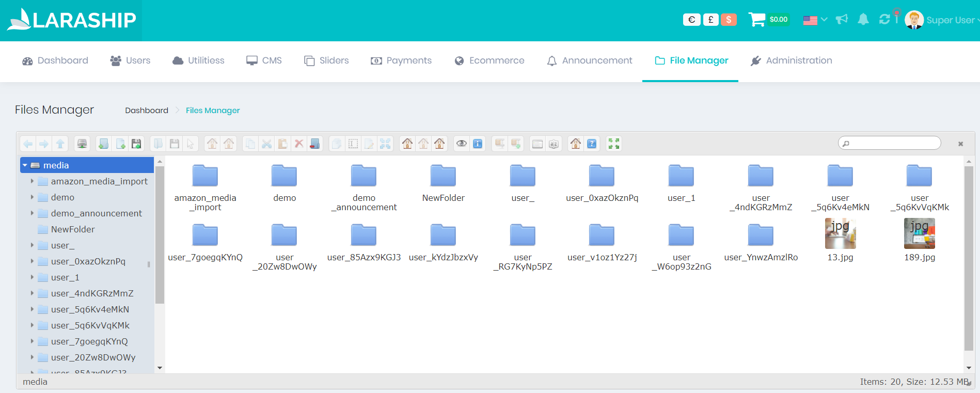Screen dimensions: 980x393
Task: Click the megaphone announcements icon in header
Action: (x=842, y=20)
